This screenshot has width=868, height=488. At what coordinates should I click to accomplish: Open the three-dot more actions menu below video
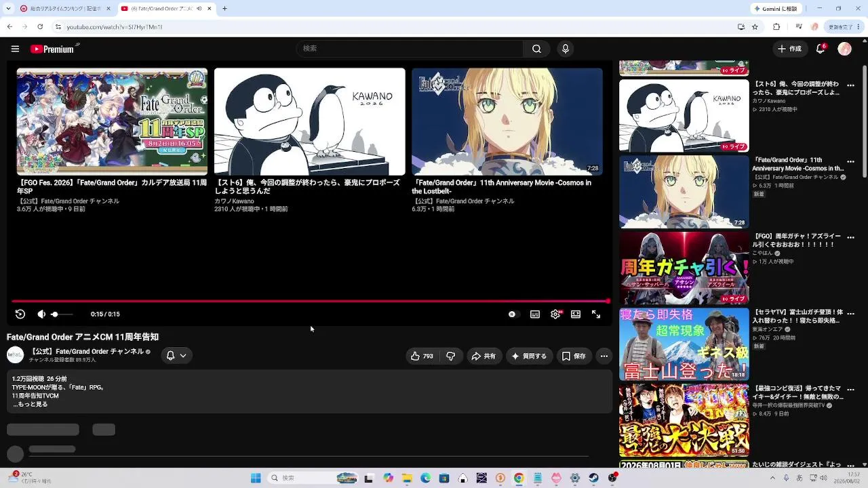point(604,356)
